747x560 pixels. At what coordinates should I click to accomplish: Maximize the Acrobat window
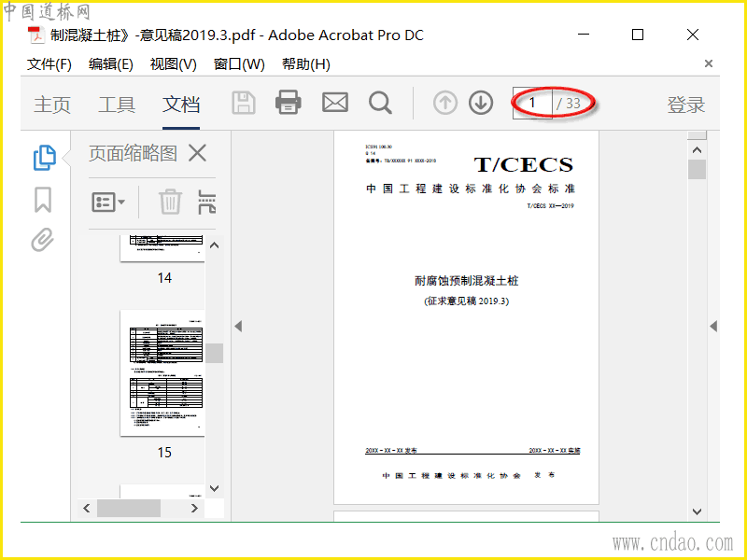(x=638, y=35)
